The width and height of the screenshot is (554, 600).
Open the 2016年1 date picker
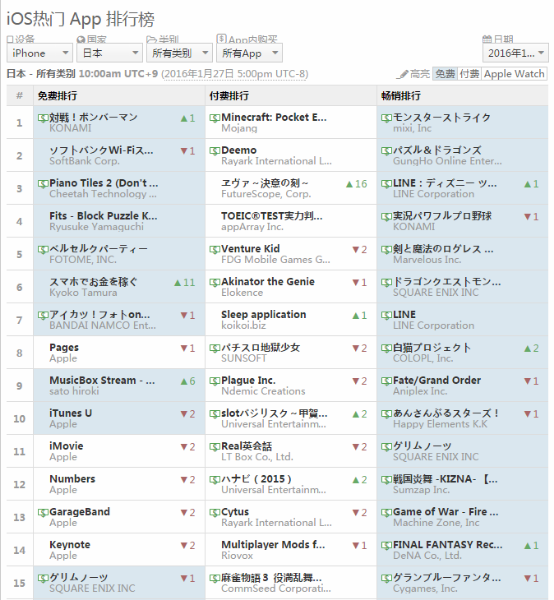515,53
